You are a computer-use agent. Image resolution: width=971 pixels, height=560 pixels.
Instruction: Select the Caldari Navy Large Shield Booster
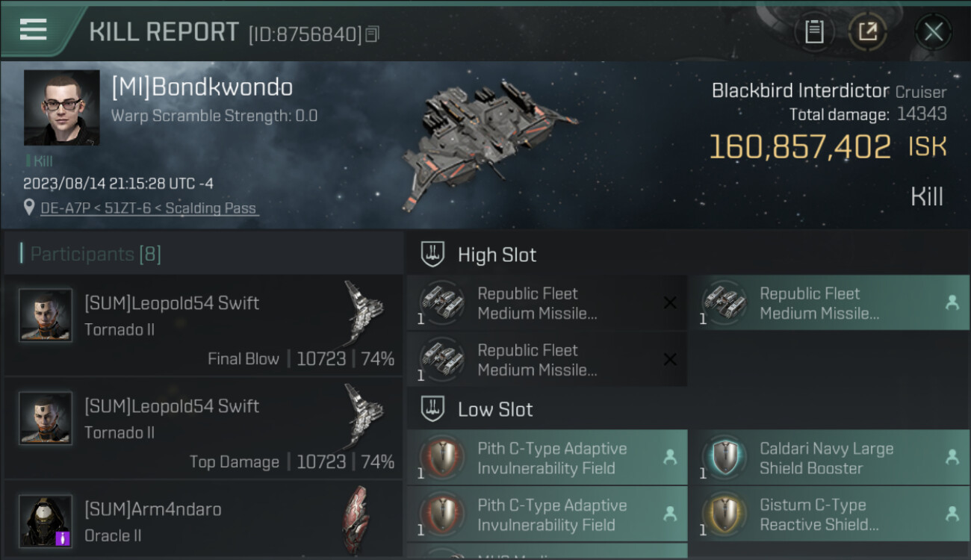pos(828,458)
